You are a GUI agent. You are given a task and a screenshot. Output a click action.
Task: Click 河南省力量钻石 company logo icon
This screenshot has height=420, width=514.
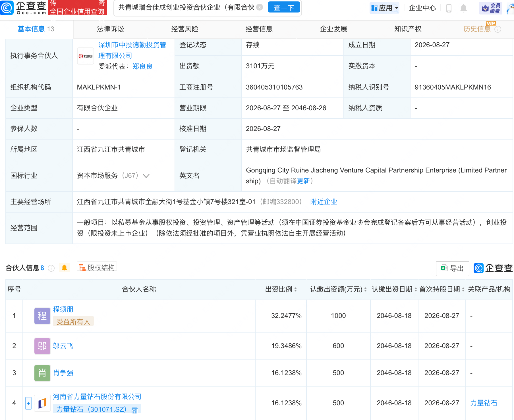tap(42, 403)
